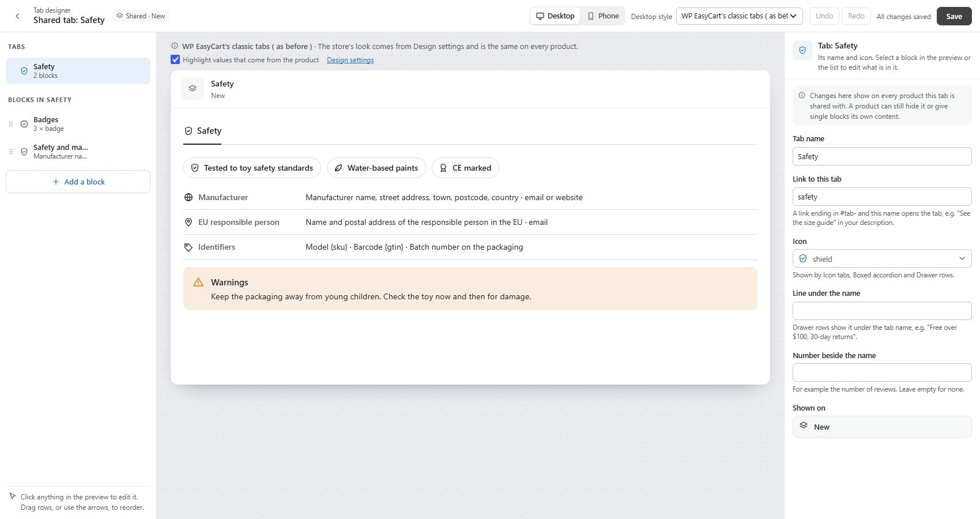
Task: Switch preview to Desktop
Action: coord(555,16)
